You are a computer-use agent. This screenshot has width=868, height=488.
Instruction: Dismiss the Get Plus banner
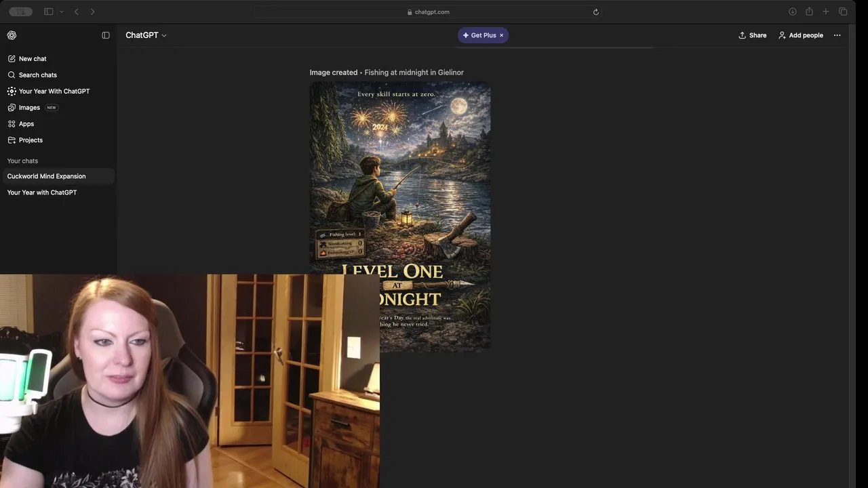tap(502, 35)
